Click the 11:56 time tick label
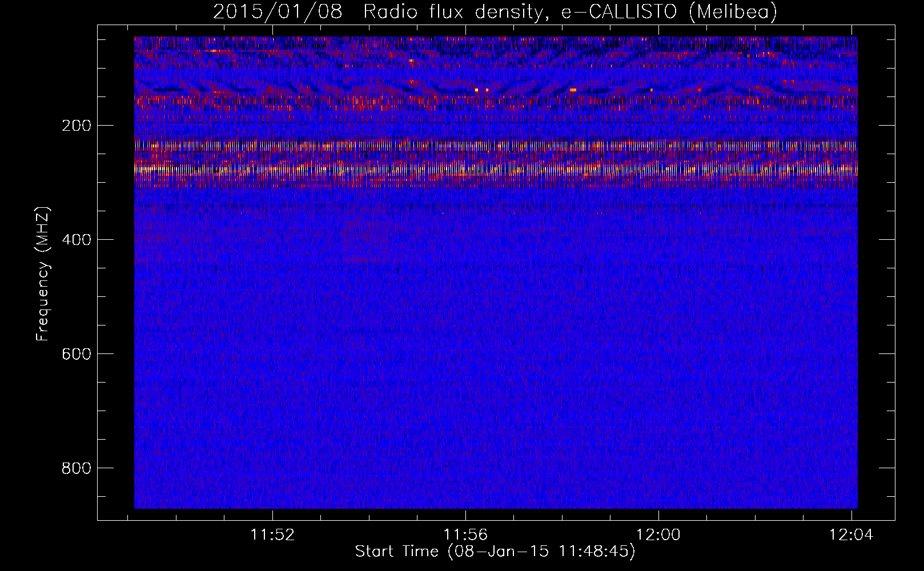The height and width of the screenshot is (571, 924). click(465, 535)
